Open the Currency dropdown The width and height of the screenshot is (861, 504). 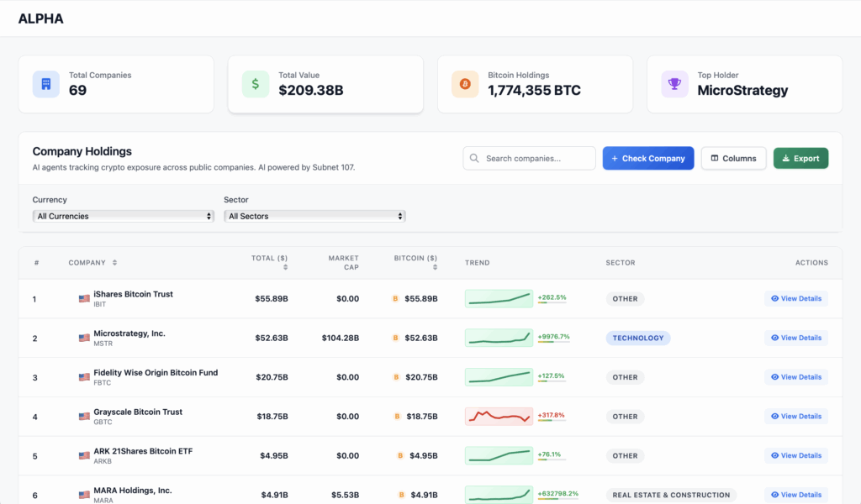(x=124, y=216)
